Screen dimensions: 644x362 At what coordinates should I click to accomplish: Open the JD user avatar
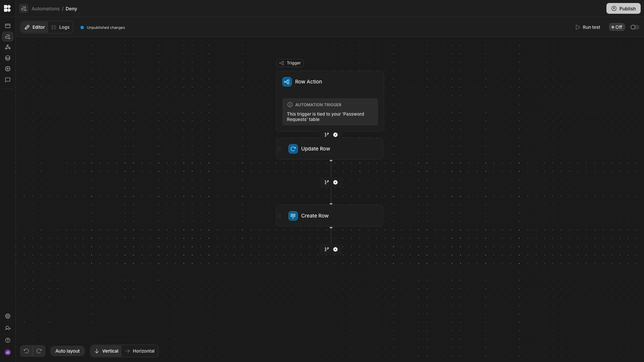click(x=8, y=352)
